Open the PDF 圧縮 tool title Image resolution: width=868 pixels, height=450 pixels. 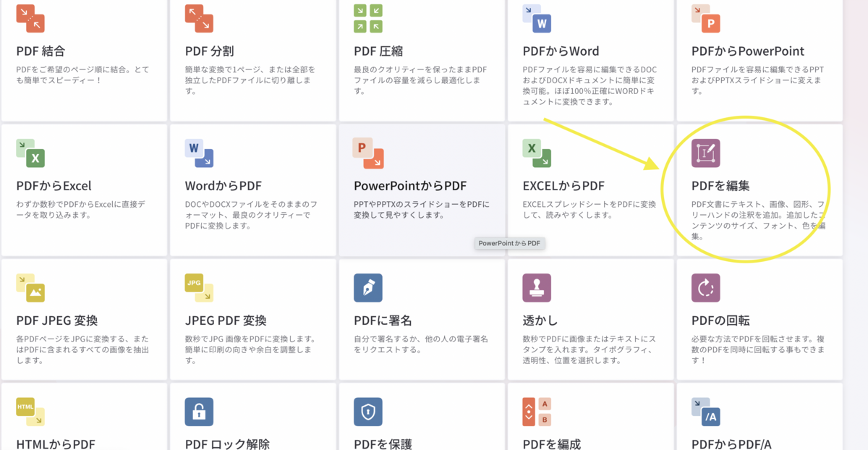coord(378,51)
